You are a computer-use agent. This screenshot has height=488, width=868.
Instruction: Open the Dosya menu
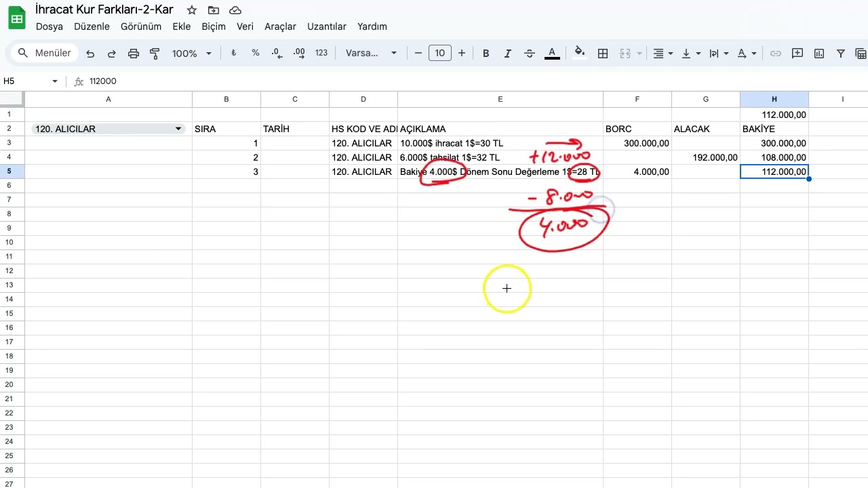50,26
